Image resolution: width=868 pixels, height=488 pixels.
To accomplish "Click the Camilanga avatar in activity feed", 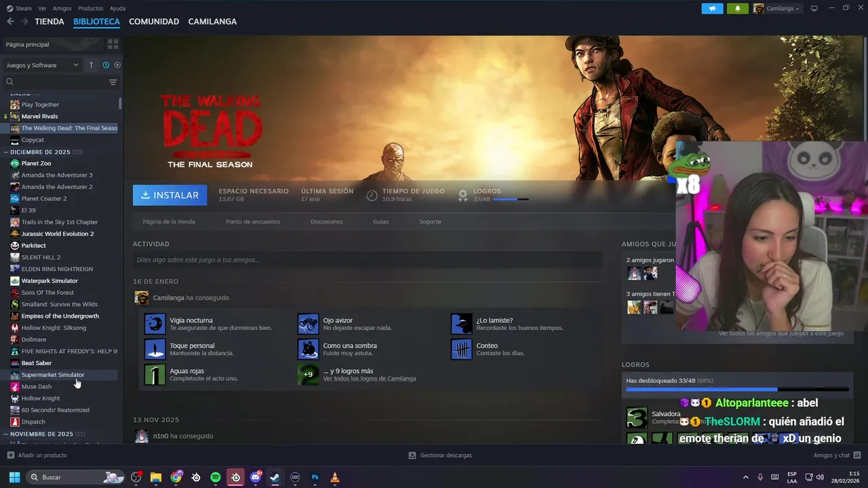I will coord(141,298).
